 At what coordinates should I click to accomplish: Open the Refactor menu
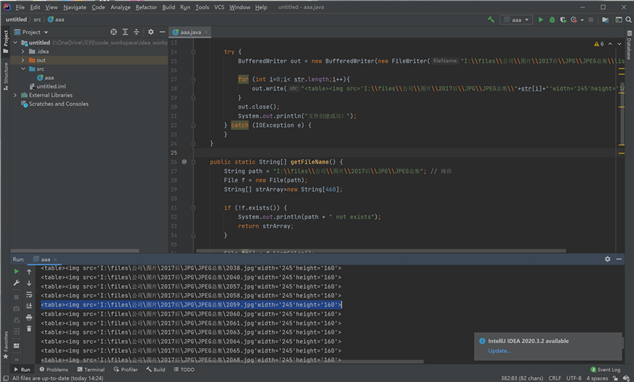tap(146, 7)
